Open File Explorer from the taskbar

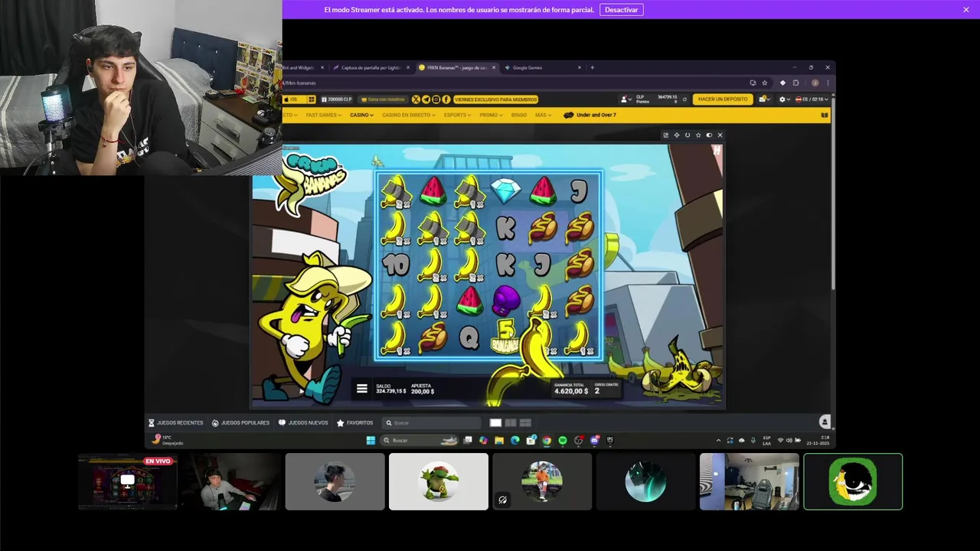click(499, 440)
